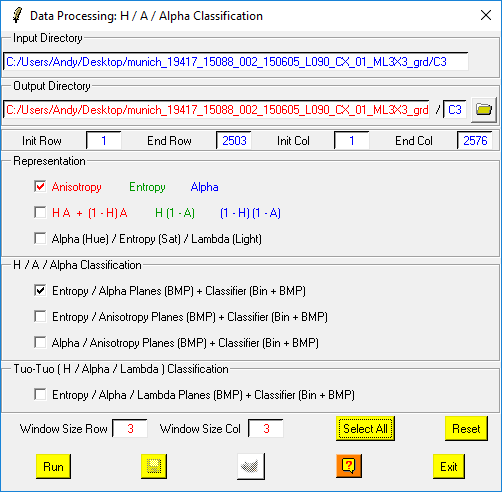The height and width of the screenshot is (492, 502).
Task: Check Alpha (Hue) / Entropy (Sat) / Lambda (Light)
Action: point(40,238)
